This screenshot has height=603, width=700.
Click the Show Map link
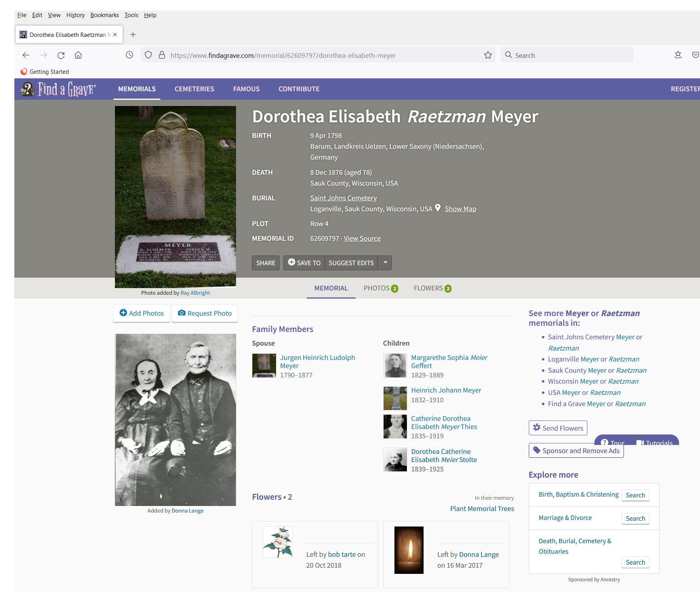point(460,209)
